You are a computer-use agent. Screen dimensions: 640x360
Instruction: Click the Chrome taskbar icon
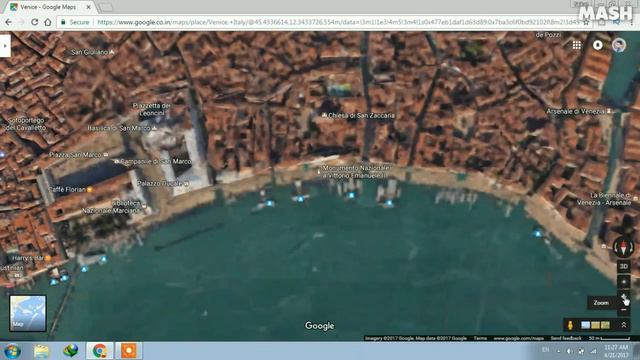[99, 351]
